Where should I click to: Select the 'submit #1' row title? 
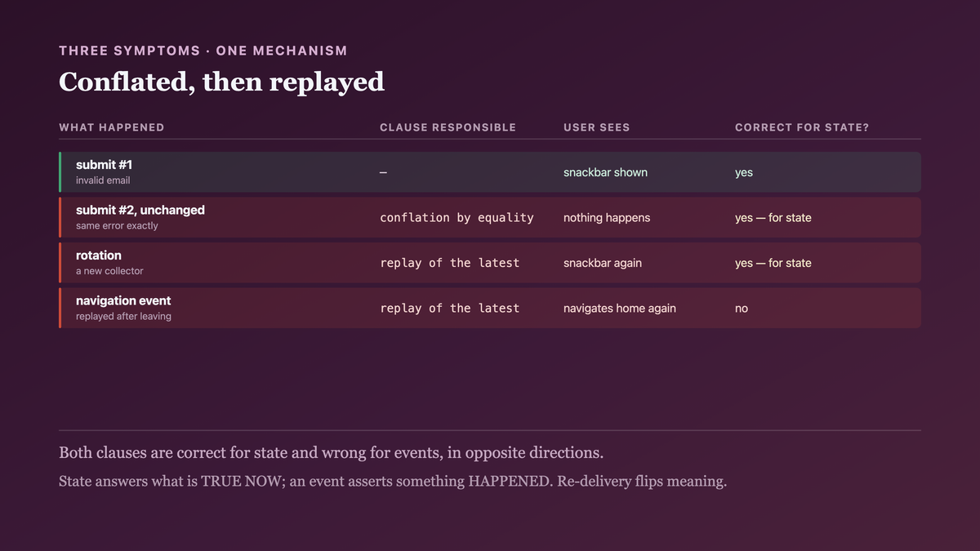(x=104, y=165)
